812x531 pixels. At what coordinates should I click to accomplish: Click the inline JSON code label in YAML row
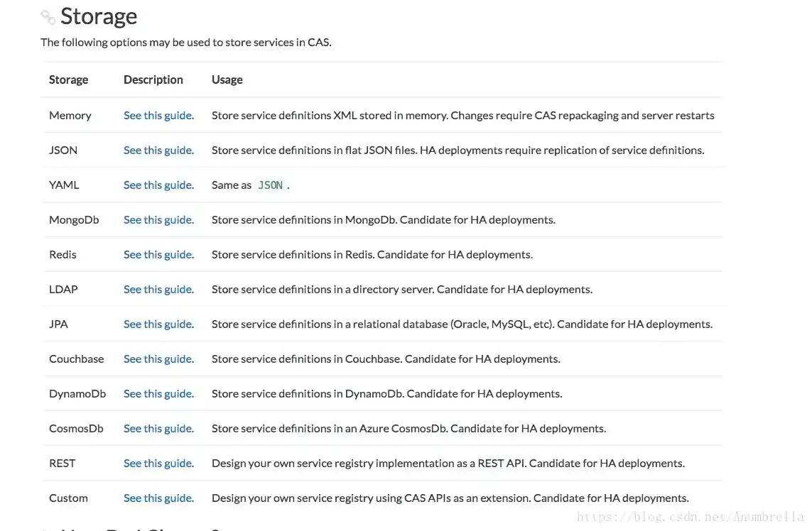[270, 185]
